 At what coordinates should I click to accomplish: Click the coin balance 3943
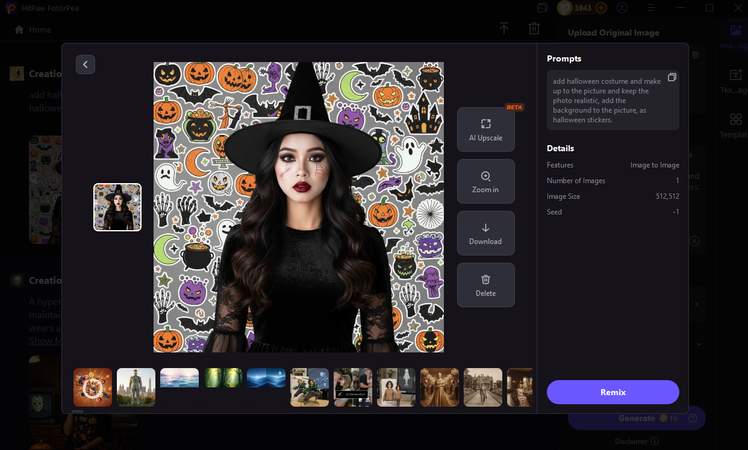[582, 8]
